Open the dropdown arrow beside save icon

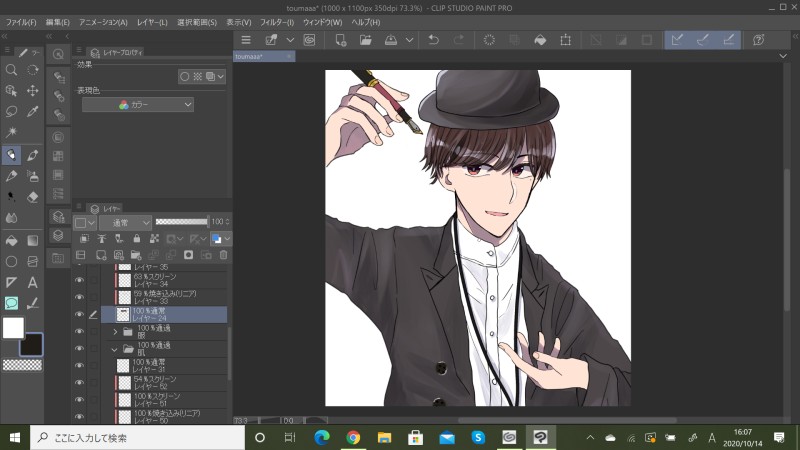[x=409, y=40]
